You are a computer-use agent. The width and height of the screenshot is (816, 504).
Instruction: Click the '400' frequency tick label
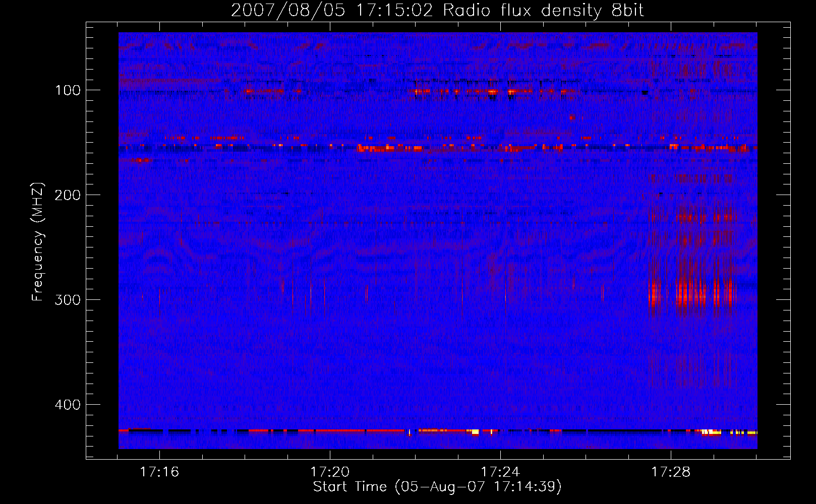[68, 405]
